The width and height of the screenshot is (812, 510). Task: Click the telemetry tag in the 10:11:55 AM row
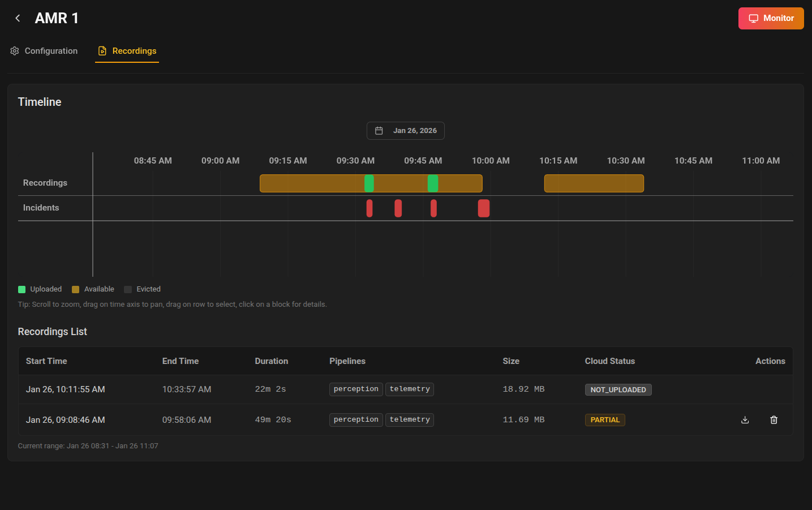pyautogui.click(x=410, y=389)
